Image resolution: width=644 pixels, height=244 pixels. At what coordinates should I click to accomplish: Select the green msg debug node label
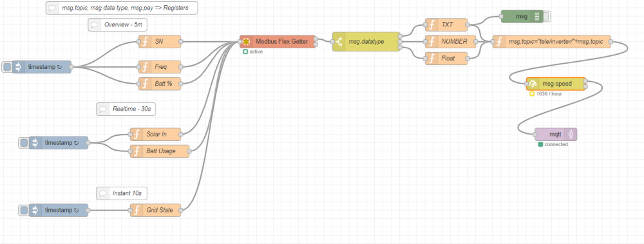522,17
